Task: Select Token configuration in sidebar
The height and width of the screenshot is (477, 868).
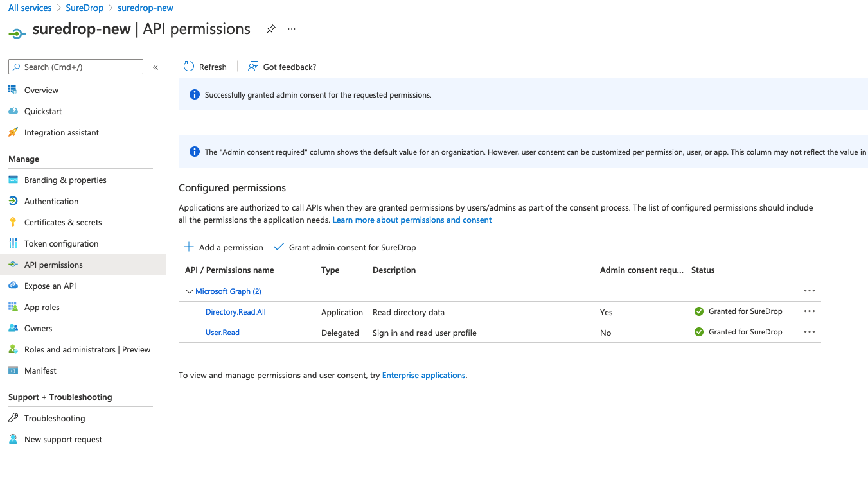Action: click(61, 243)
